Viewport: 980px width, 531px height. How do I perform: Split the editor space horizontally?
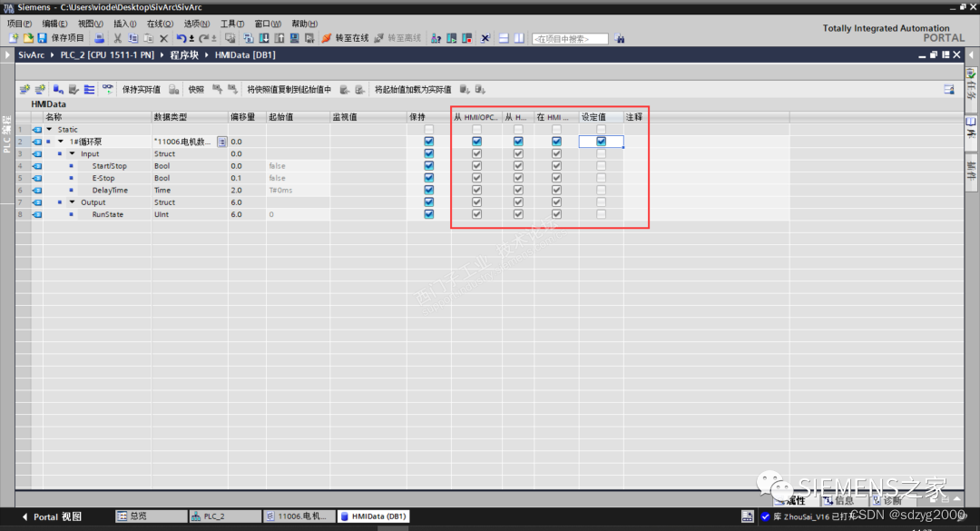click(x=504, y=38)
